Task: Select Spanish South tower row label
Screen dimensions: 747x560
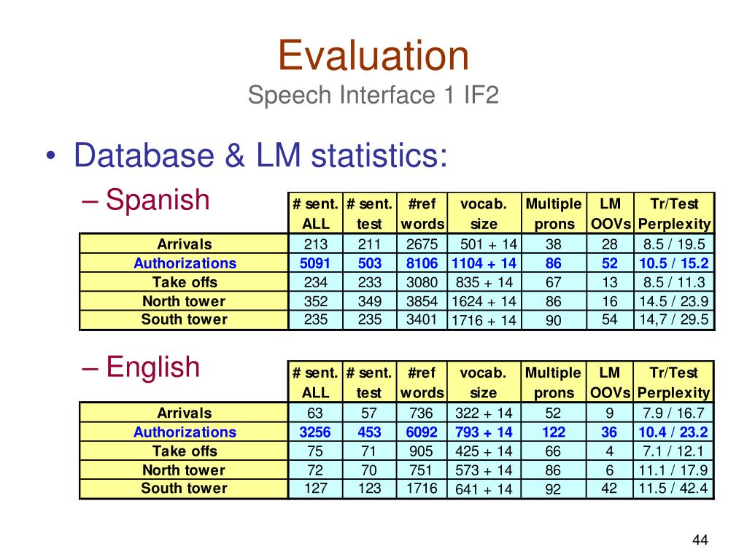Action: (185, 319)
